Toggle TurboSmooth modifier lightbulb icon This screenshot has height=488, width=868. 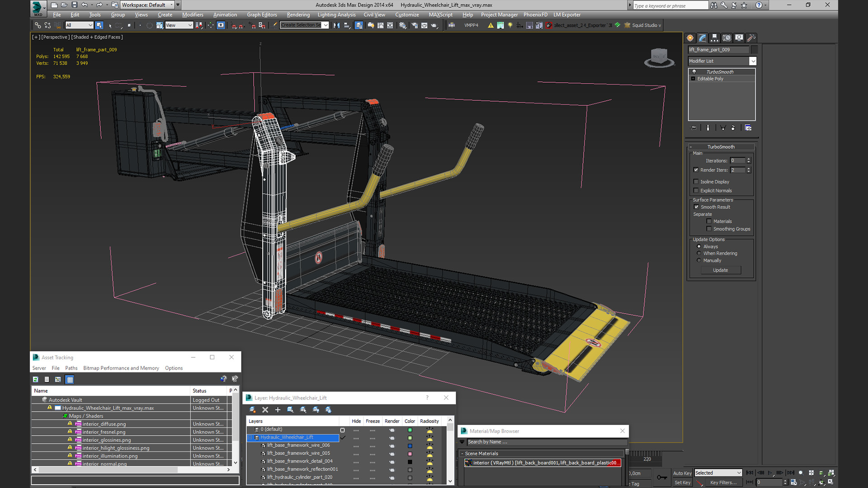[694, 72]
